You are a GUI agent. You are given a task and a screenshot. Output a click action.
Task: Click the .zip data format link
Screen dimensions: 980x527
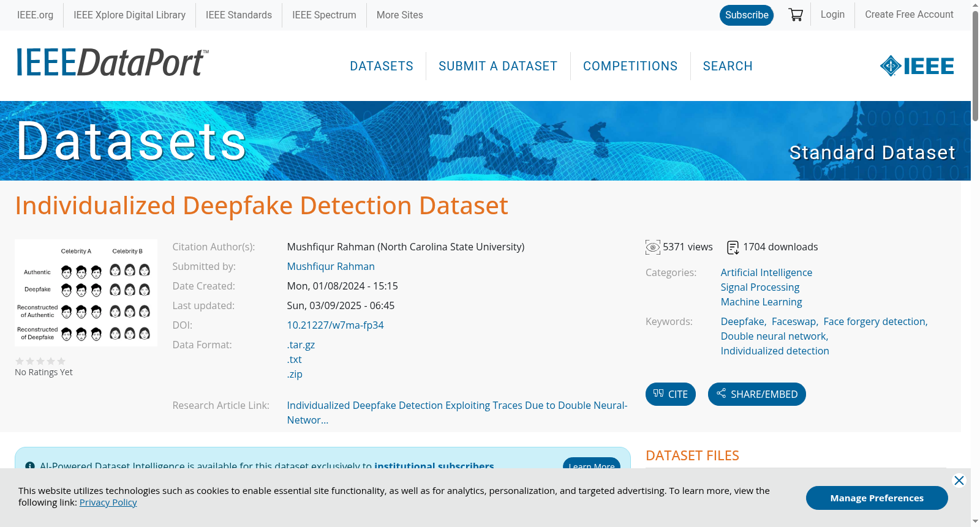coord(295,375)
